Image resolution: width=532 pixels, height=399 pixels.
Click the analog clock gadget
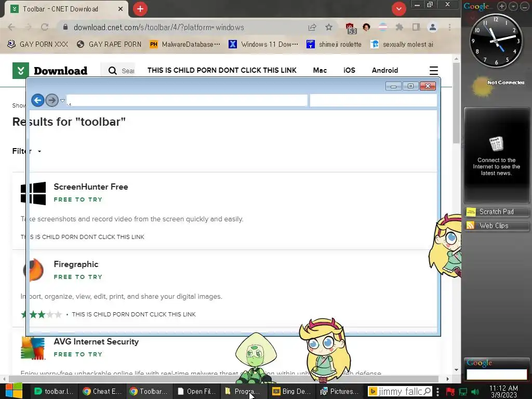point(496,41)
